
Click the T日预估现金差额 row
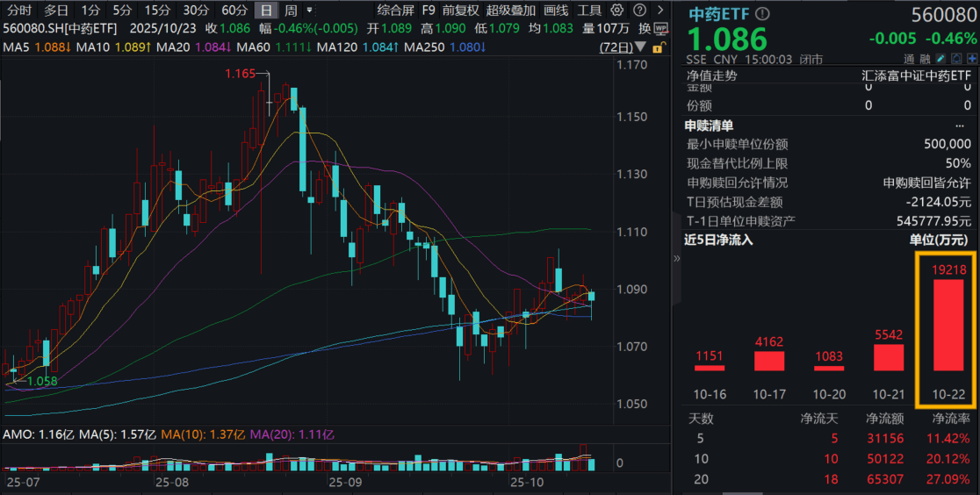829,202
